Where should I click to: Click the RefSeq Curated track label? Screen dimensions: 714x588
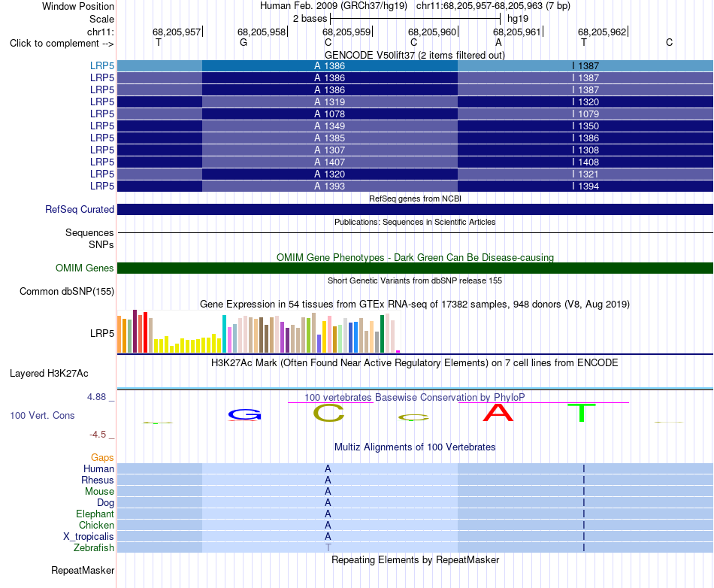point(80,210)
